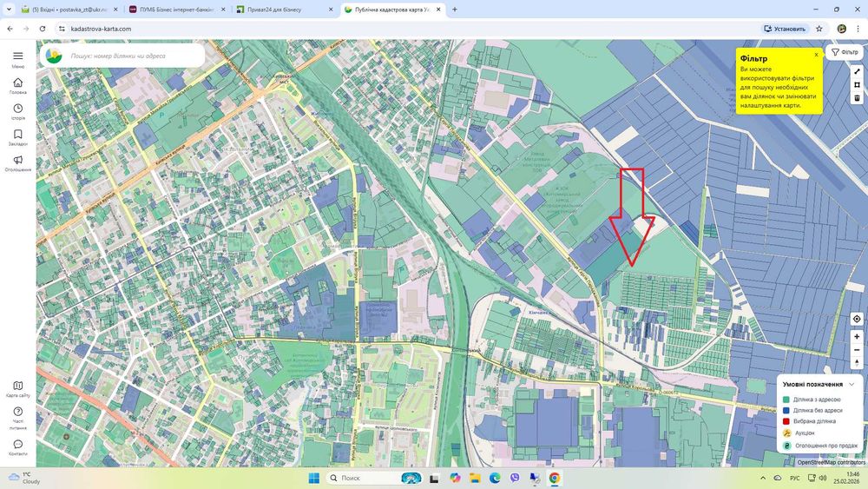Open the weather widget showing 1°C Cloudy
The image size is (868, 489).
[x=23, y=478]
